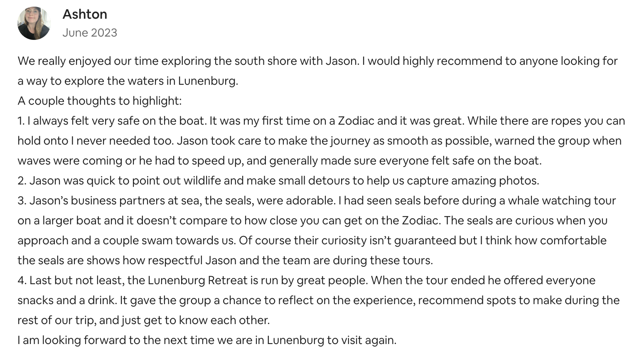Select the "A couple thoughts to highlight:" line

(100, 101)
